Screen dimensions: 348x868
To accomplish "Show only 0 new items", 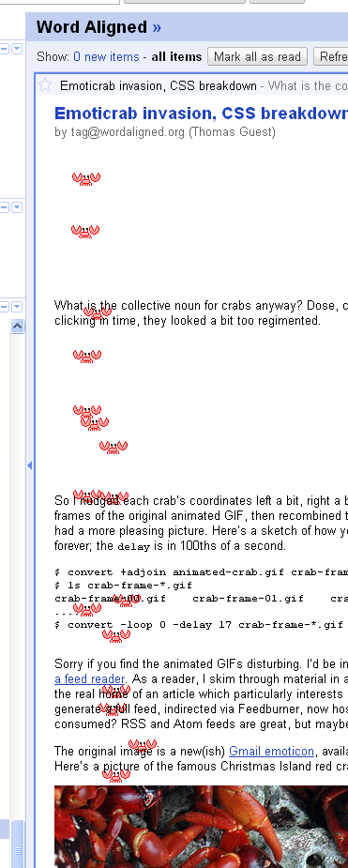I will point(106,56).
